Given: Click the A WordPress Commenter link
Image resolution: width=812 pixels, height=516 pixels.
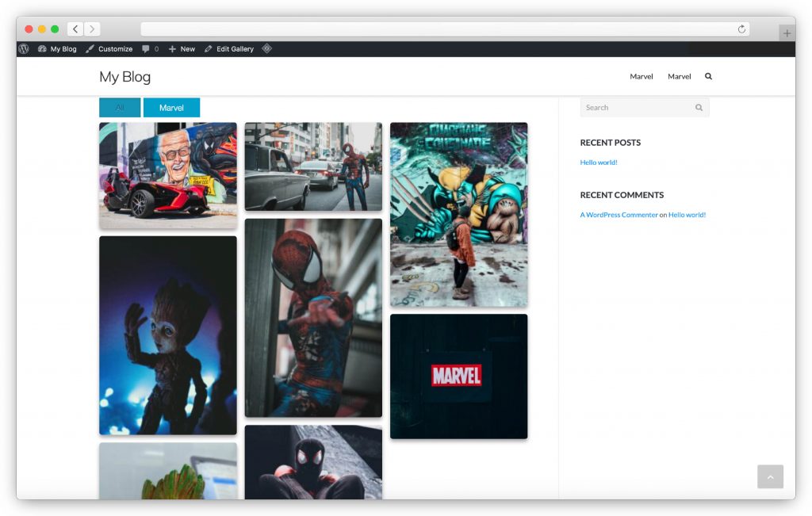Looking at the screenshot, I should coord(619,214).
